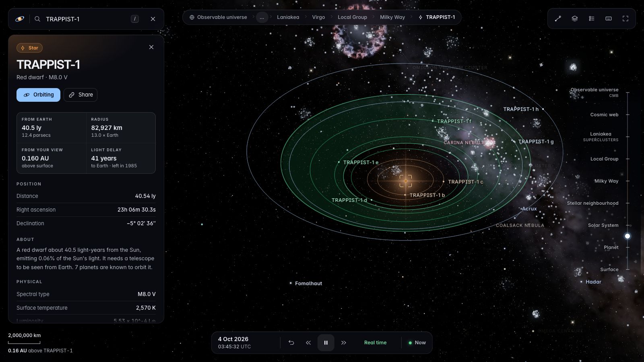Clear the TRAPPIST-1 search query
The width and height of the screenshot is (644, 362).
153,19
